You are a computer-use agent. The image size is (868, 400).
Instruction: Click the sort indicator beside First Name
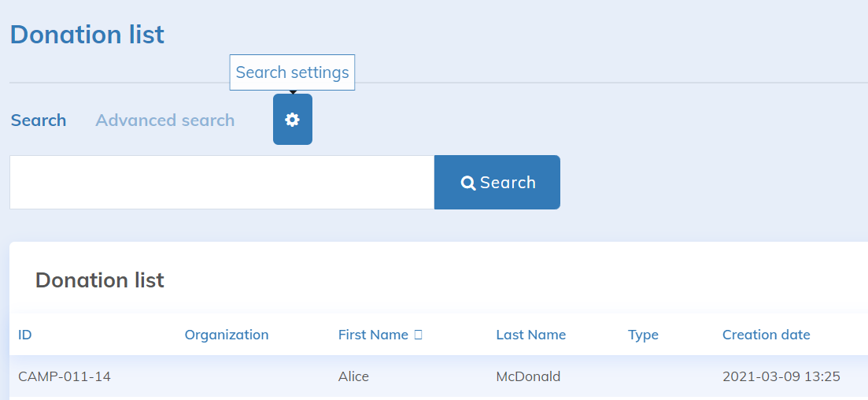418,335
